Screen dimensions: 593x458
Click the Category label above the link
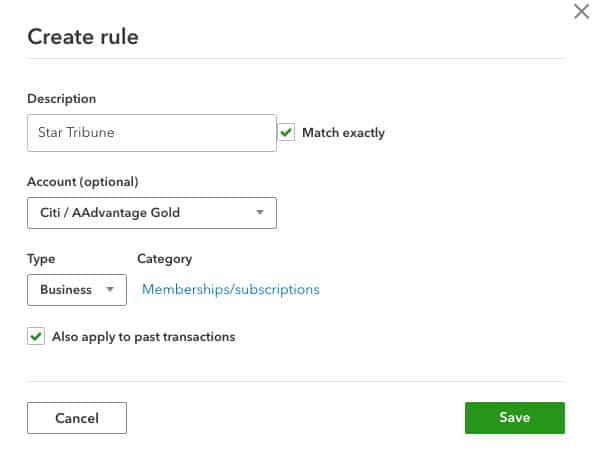click(x=165, y=259)
